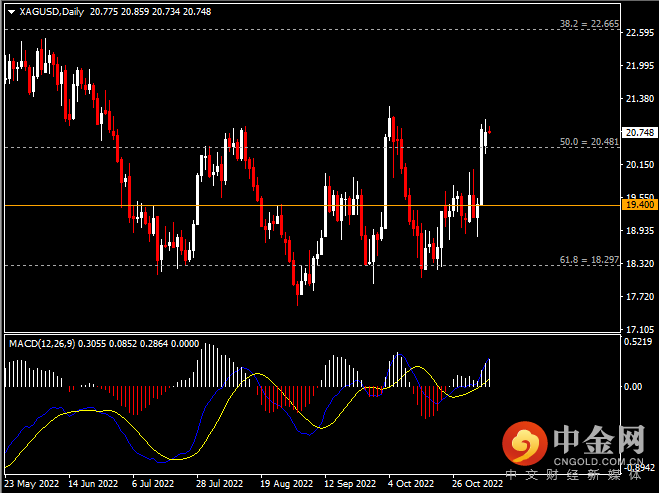Click the 26 Oct 2022 date label

pos(477,484)
